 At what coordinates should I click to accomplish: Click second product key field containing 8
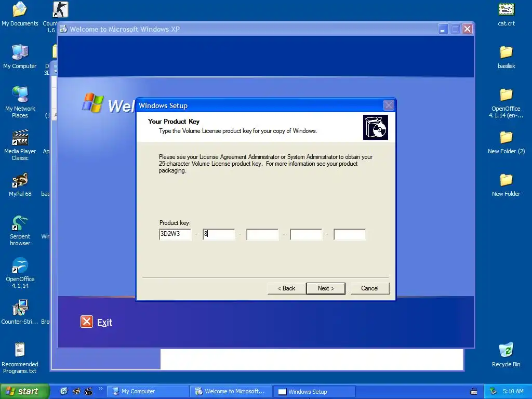coord(219,234)
